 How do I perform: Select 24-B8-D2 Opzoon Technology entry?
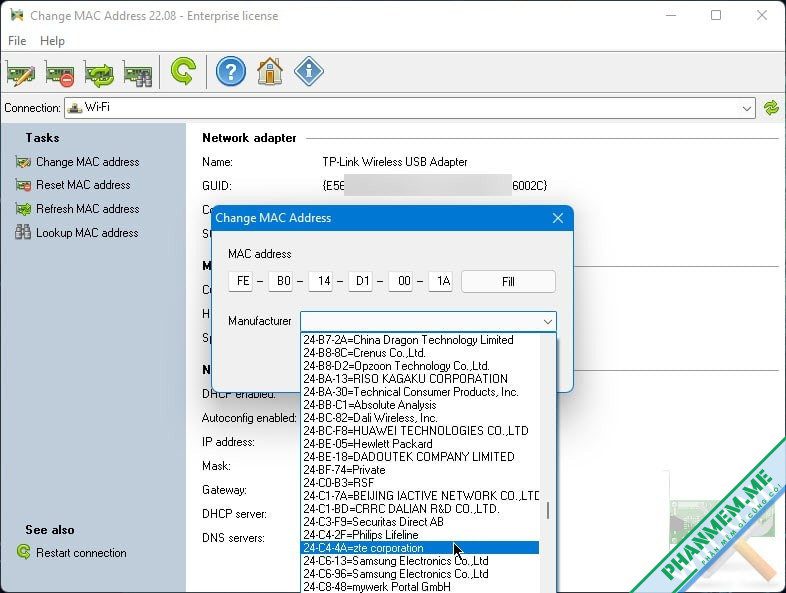[x=420, y=366]
